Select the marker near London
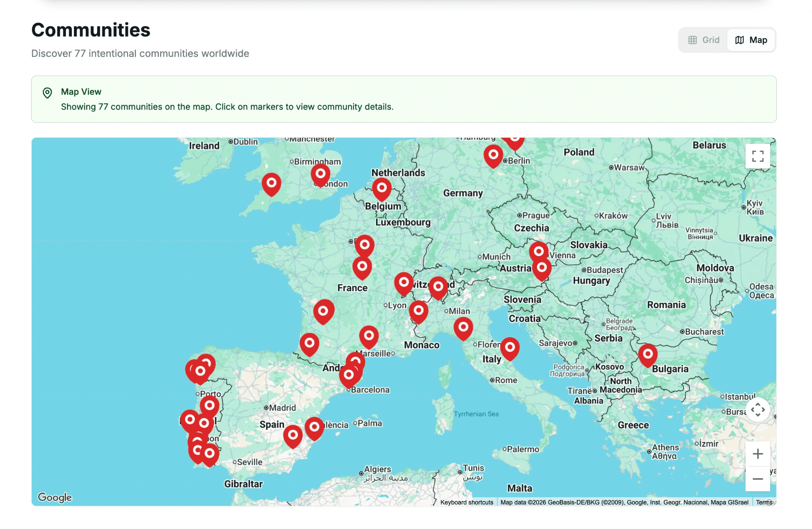This screenshot has height=529, width=812. tap(321, 176)
